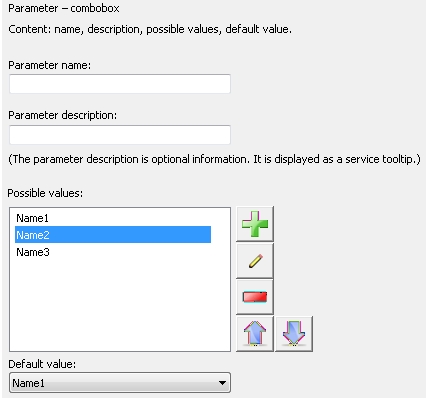This screenshot has height=398, width=426.
Task: Move the selected value up
Action: (x=255, y=334)
